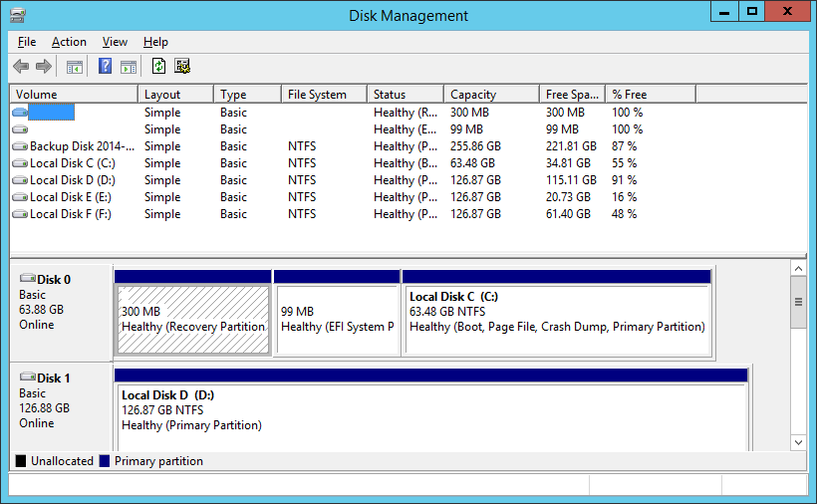Click the Show/Hide Action Pane icon
The height and width of the screenshot is (504, 817).
129,67
